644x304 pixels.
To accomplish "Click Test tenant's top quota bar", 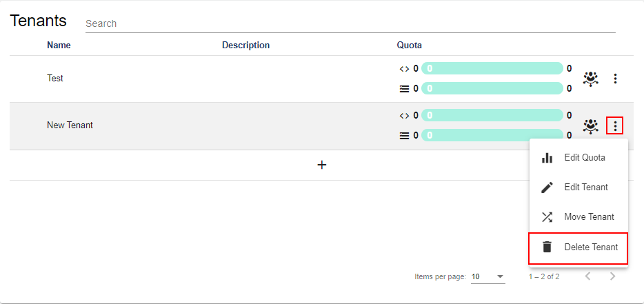I will click(x=492, y=68).
